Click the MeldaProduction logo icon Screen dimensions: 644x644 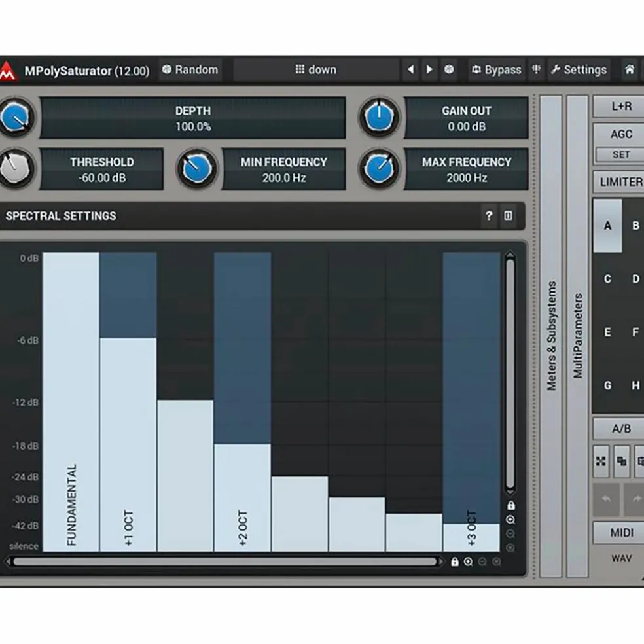coord(7,71)
